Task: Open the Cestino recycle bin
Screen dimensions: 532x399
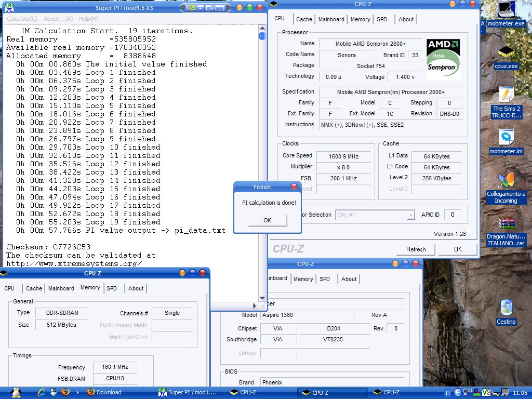Action: click(x=506, y=312)
